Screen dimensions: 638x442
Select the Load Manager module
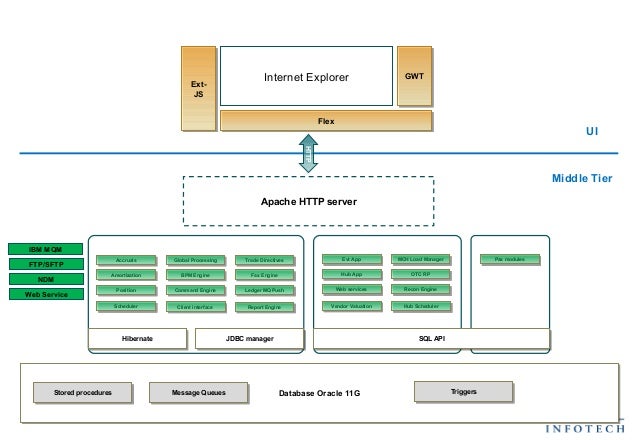[421, 259]
